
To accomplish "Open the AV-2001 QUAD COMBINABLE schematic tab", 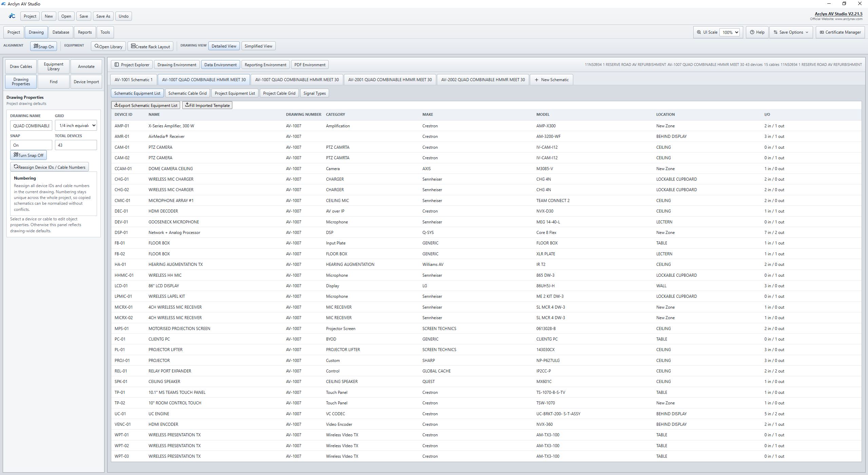I will tap(390, 80).
